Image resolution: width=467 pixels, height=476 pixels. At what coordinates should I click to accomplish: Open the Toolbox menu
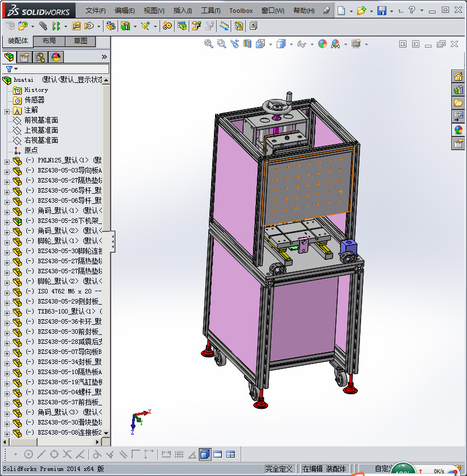[241, 11]
